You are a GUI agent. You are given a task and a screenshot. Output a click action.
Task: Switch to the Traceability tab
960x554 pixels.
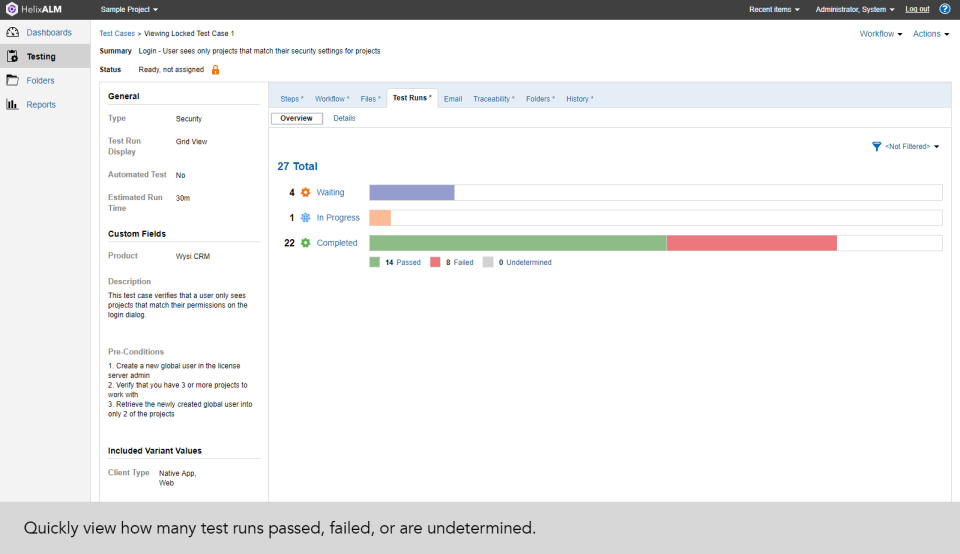click(x=494, y=99)
